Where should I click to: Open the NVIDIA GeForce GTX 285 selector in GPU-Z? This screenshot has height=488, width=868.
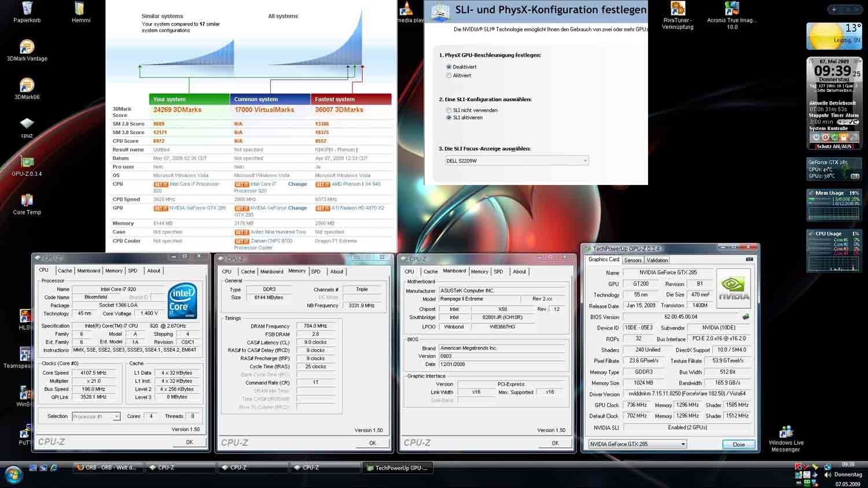637,444
